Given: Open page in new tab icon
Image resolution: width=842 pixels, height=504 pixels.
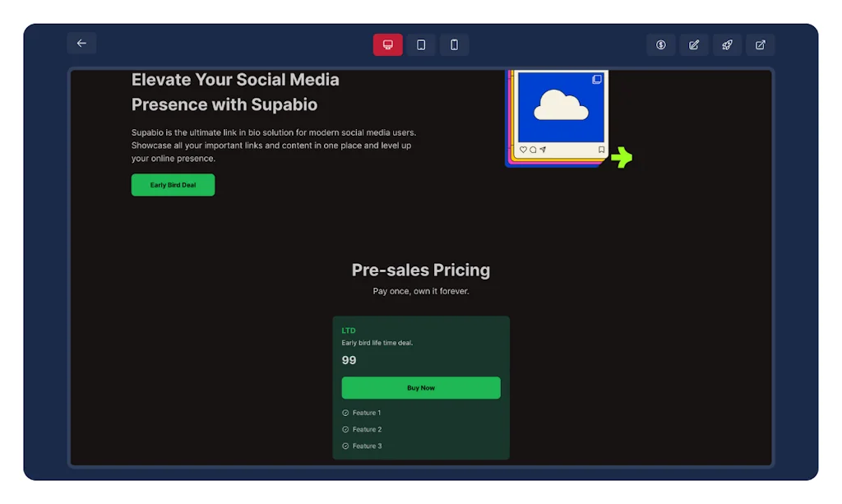Looking at the screenshot, I should point(760,44).
